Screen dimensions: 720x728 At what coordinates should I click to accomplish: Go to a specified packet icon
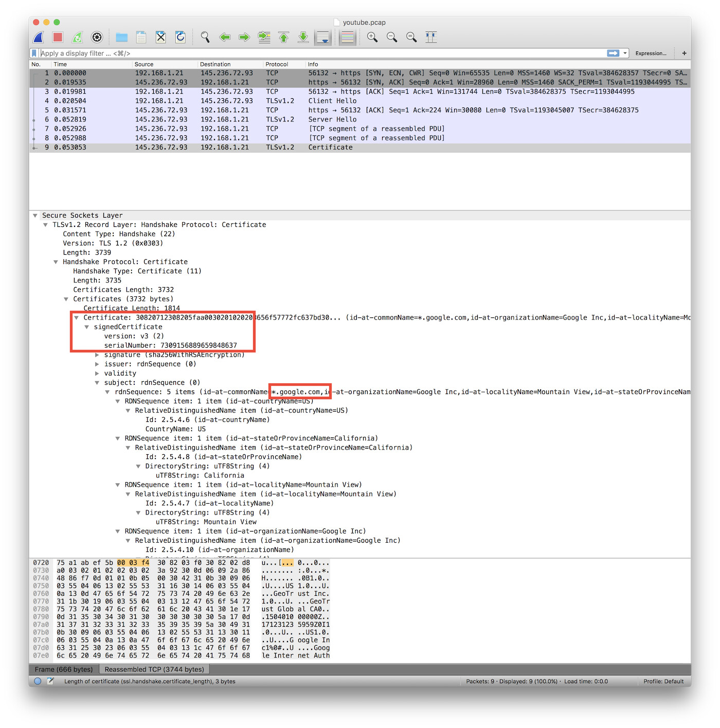click(264, 37)
